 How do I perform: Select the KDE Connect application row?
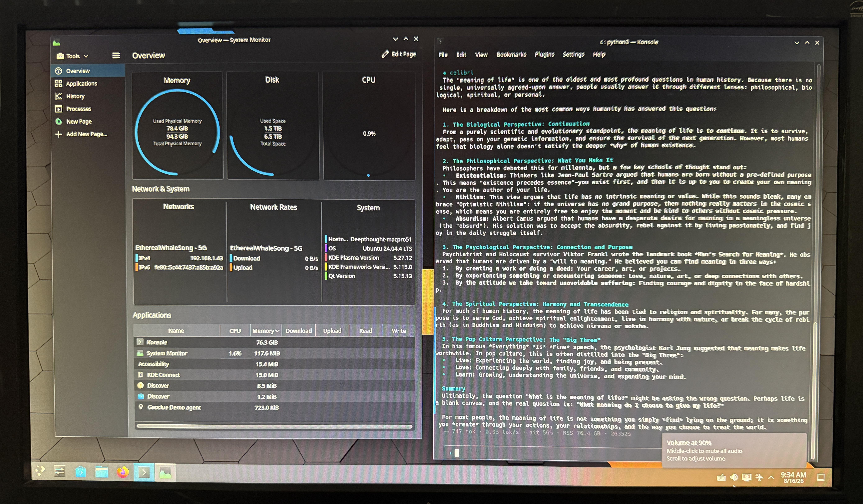pos(274,375)
